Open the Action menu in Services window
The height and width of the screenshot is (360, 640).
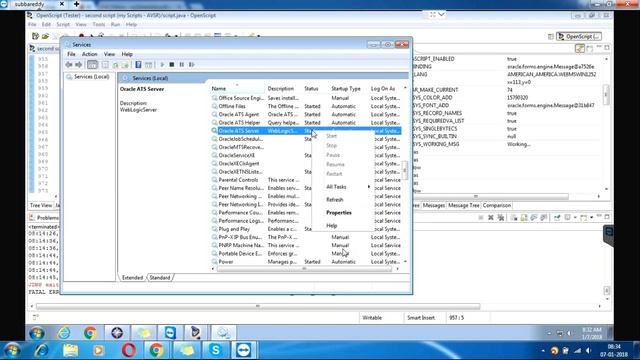click(x=89, y=54)
